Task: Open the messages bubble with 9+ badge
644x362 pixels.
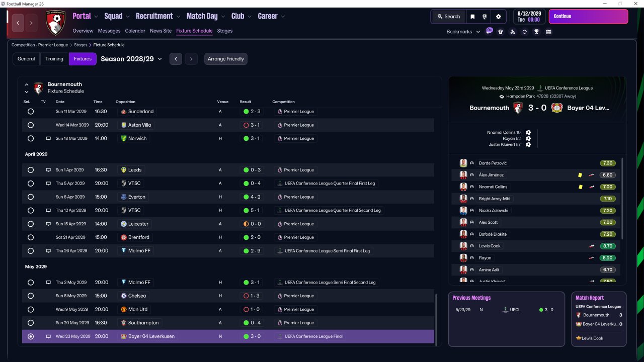Action: coord(490,31)
